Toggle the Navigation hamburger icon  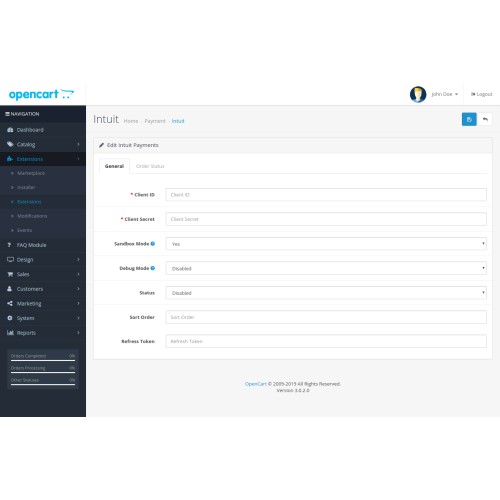[7, 114]
